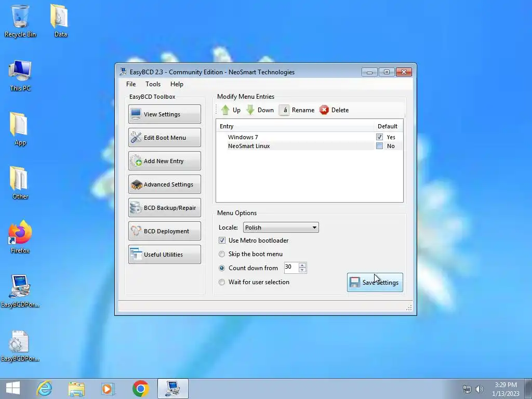The image size is (532, 399).
Task: Click the volume speaker tray icon
Action: pos(480,389)
